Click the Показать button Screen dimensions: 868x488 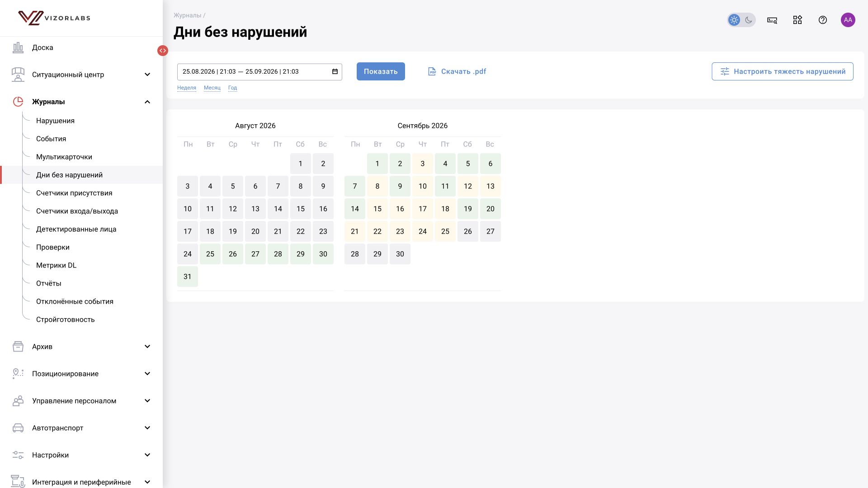point(381,71)
